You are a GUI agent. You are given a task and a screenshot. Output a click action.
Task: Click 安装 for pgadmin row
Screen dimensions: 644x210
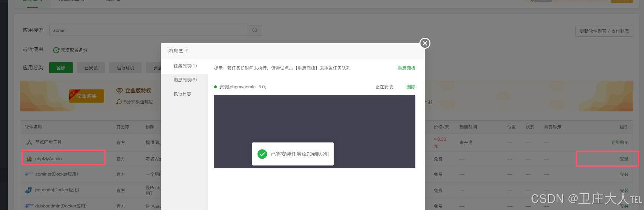[624, 191]
